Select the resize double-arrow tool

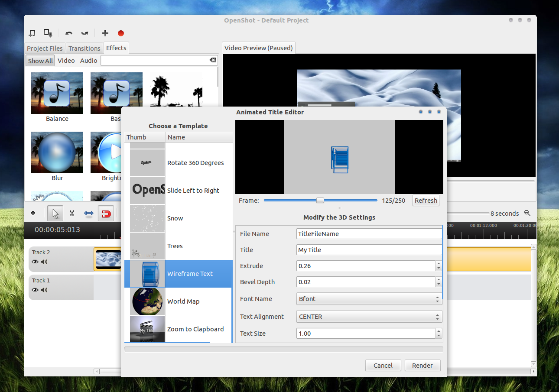click(89, 213)
